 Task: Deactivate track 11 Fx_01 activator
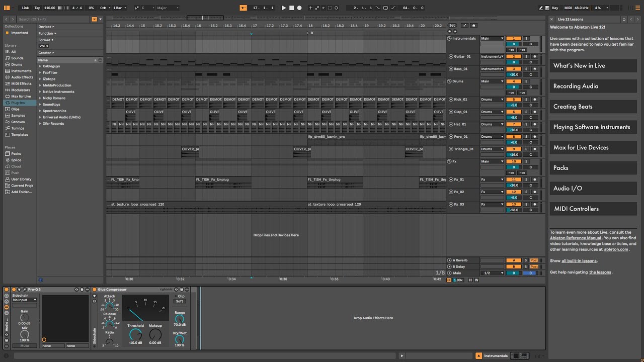[514, 179]
